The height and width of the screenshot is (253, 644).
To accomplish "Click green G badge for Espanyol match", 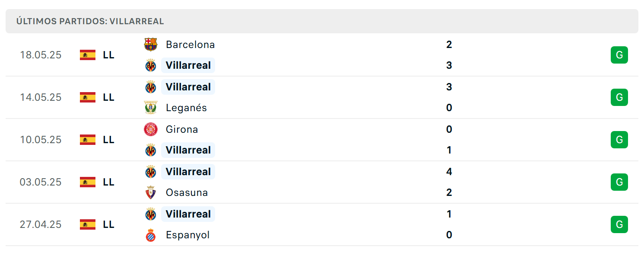I will [x=619, y=224].
